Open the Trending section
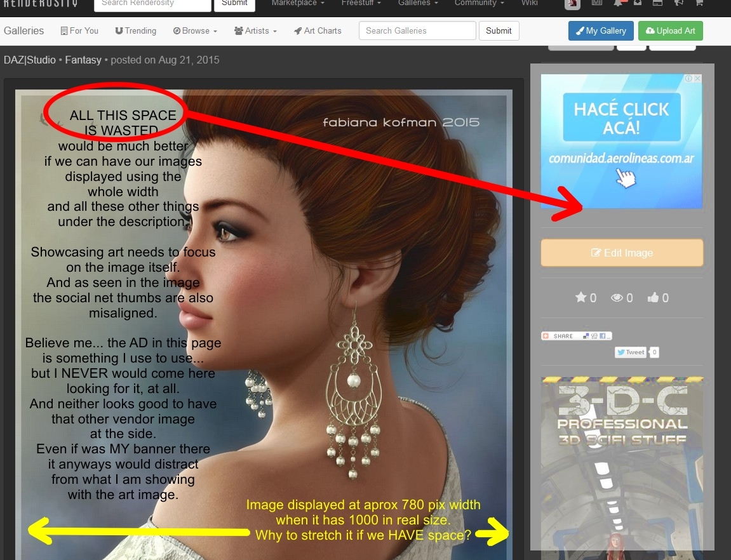The width and height of the screenshot is (731, 560). pos(136,30)
